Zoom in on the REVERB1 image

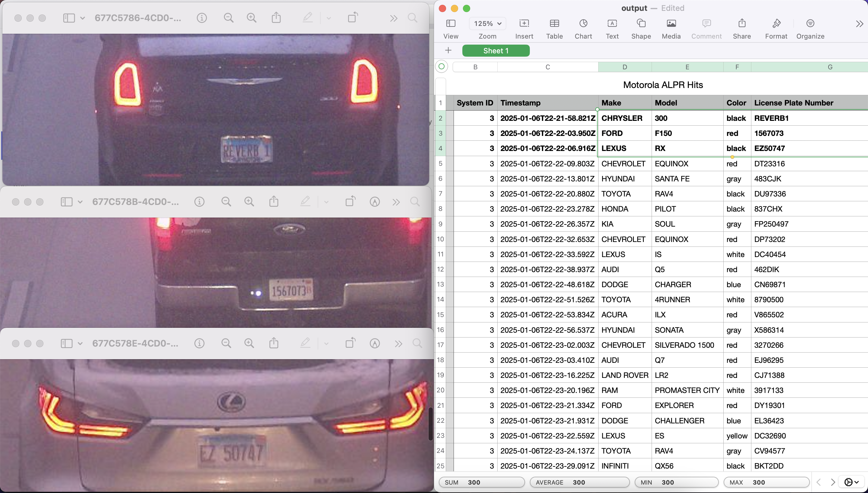pos(252,17)
